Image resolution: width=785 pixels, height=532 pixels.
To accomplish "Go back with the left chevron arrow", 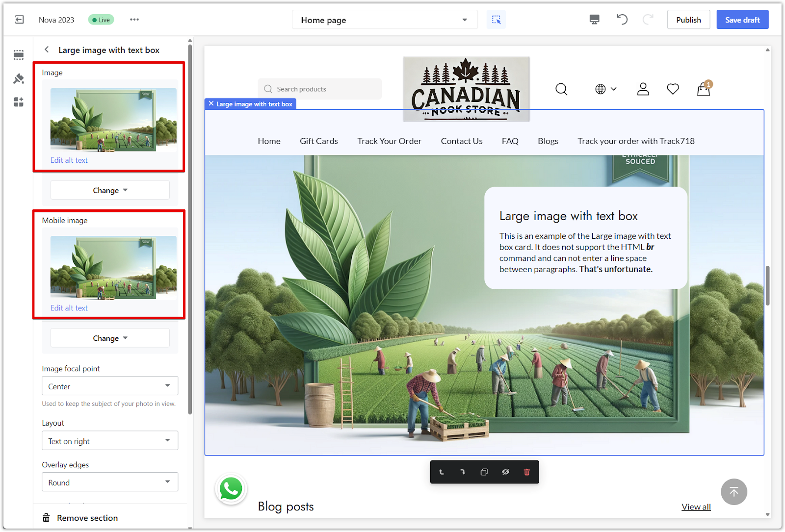I will 47,50.
